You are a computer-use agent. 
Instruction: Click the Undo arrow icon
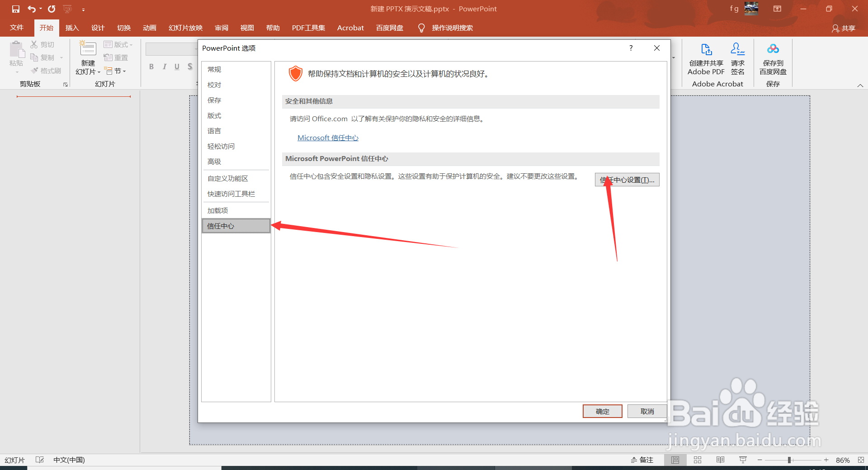(31, 9)
